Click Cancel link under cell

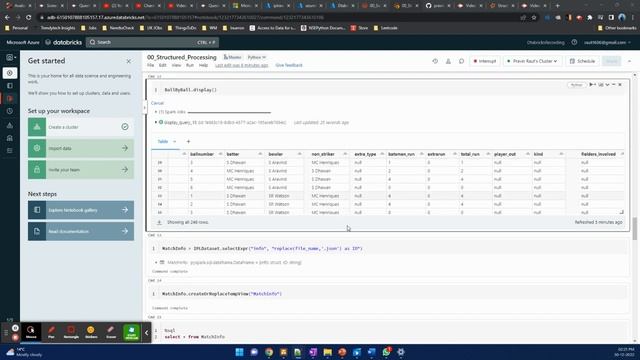coord(157,103)
